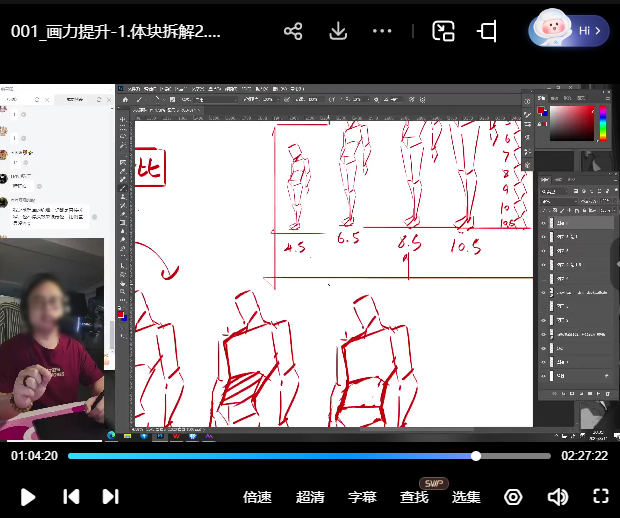The width and height of the screenshot is (620, 518).
Task: Click the unplayed grey part of progress bar
Action: point(515,456)
